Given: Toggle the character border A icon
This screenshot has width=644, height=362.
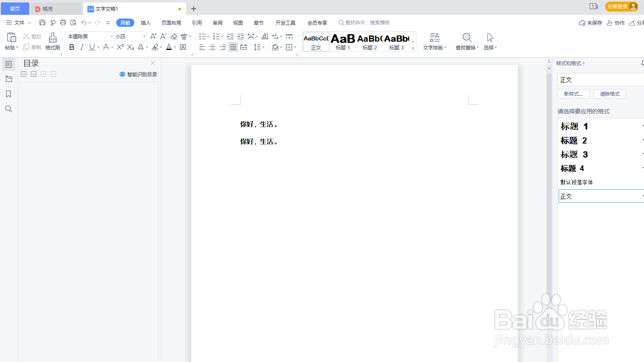Looking at the screenshot, I should (x=183, y=47).
